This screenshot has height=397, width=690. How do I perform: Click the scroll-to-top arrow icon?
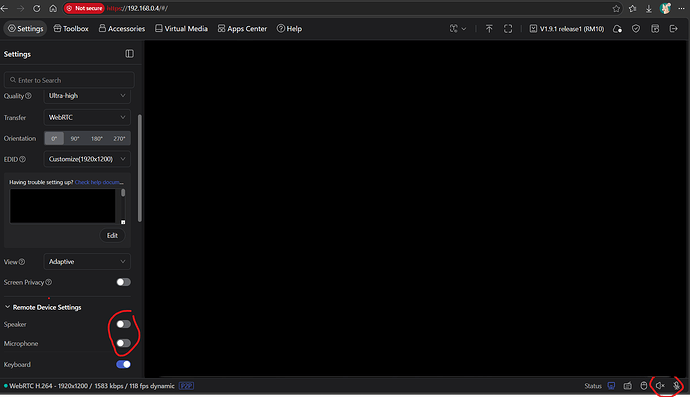click(x=489, y=29)
